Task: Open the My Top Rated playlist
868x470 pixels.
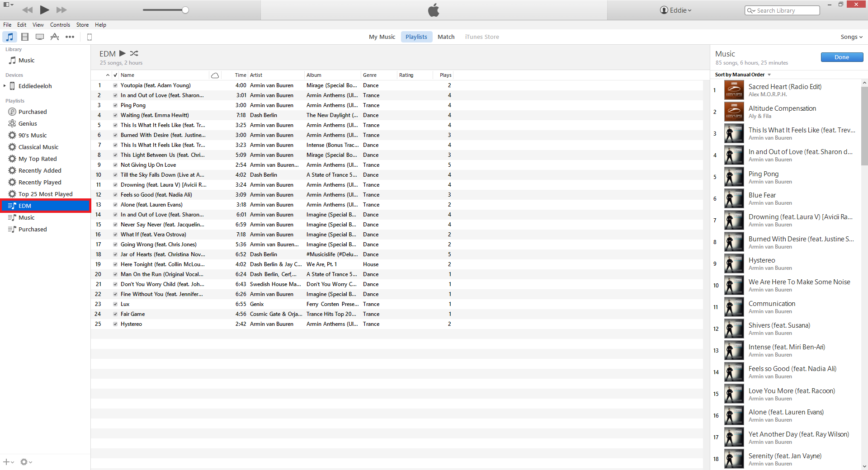Action: [x=38, y=159]
